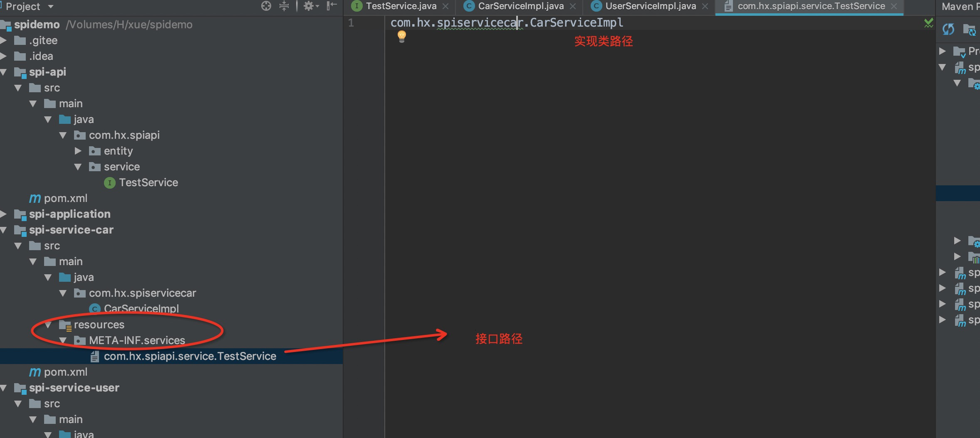The height and width of the screenshot is (438, 980).
Task: Click the spi-service-user module icon
Action: [x=20, y=388]
